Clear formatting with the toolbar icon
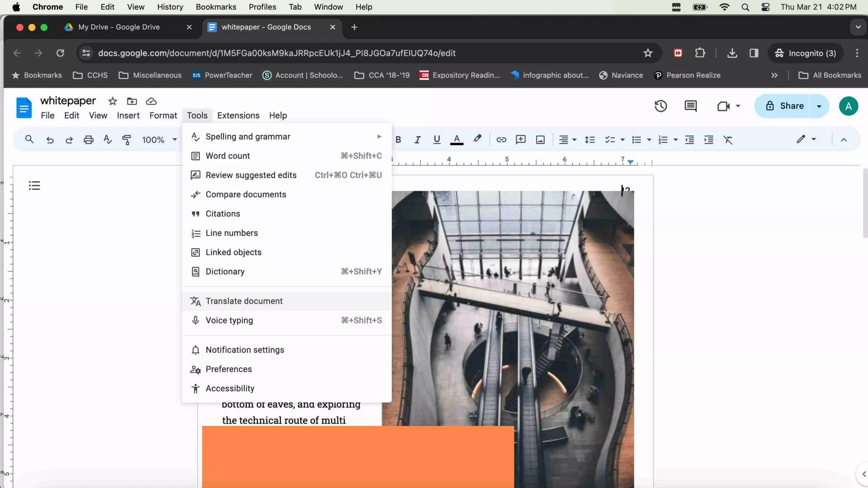Viewport: 868px width, 488px height. 729,140
